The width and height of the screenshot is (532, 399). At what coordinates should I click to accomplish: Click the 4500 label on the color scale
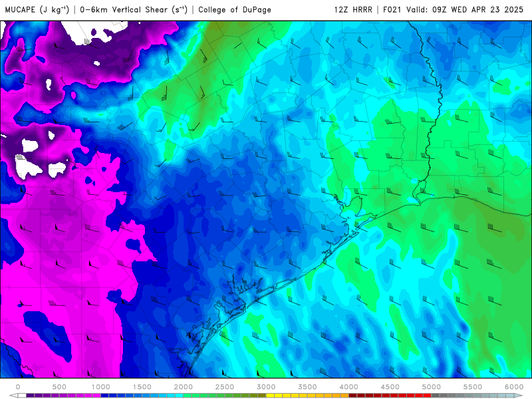(x=390, y=387)
